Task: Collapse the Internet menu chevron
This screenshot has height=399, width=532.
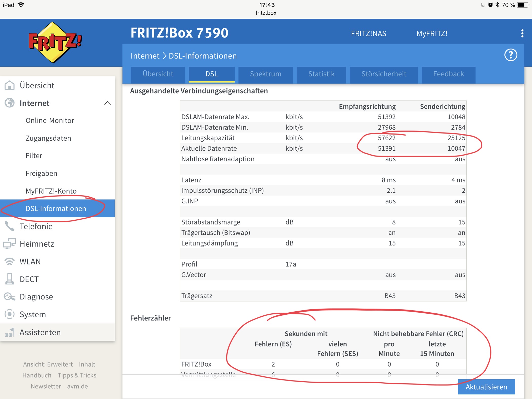Action: [107, 103]
